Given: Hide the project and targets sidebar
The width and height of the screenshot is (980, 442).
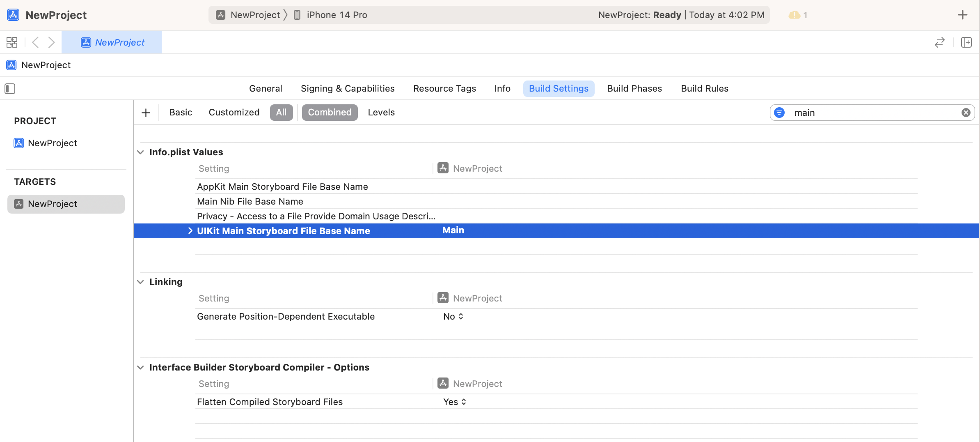Looking at the screenshot, I should click(x=10, y=89).
